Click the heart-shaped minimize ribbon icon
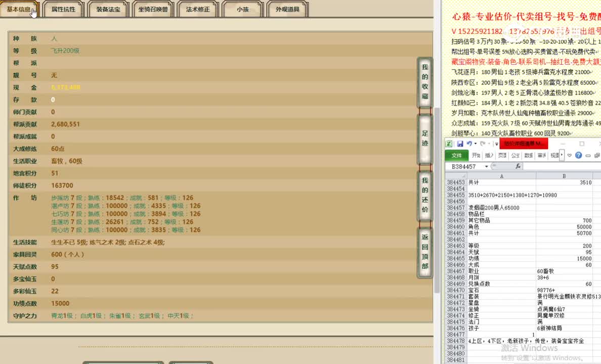This screenshot has height=364, width=601. click(570, 156)
